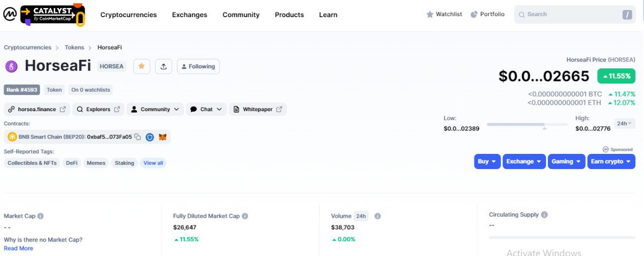The height and width of the screenshot is (256, 644).
Task: Click the BNB Smart Chain yellow icon
Action: coord(12,137)
